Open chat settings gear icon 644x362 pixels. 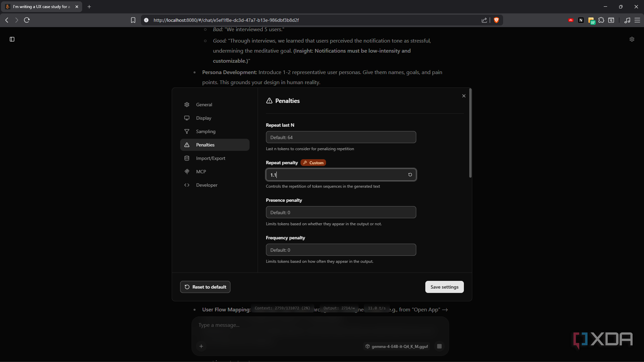point(632,39)
